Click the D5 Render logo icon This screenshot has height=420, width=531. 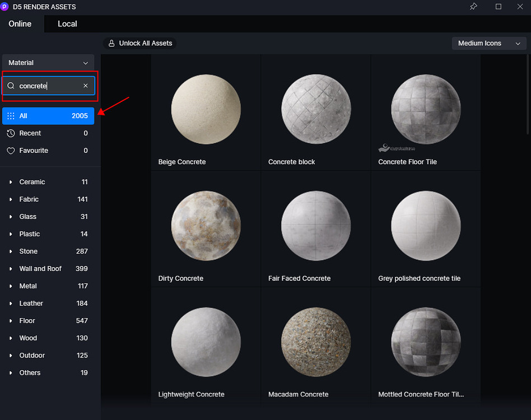pyautogui.click(x=4, y=6)
